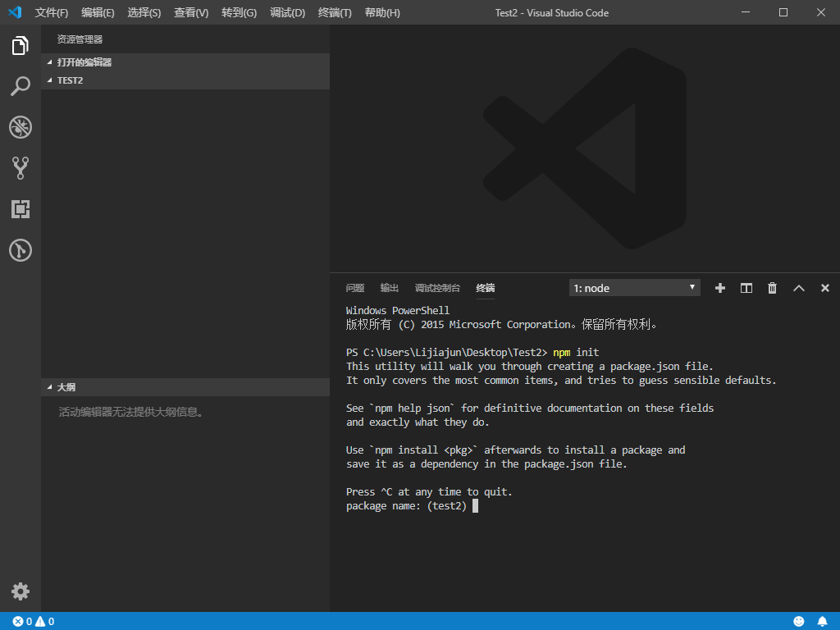Click the terminal input at package name prompt
This screenshot has height=630, width=840.
[476, 505]
